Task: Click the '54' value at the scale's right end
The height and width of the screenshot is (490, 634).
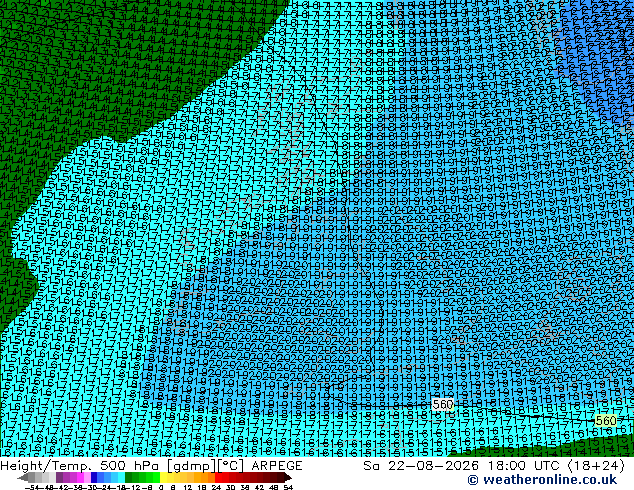Action: [x=288, y=487]
